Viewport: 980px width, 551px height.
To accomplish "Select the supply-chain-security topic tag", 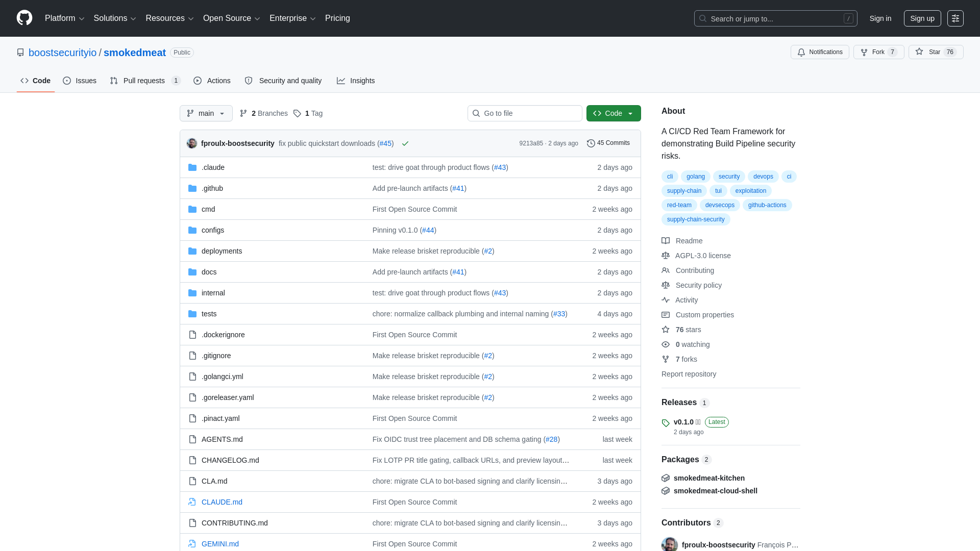I will 696,219.
